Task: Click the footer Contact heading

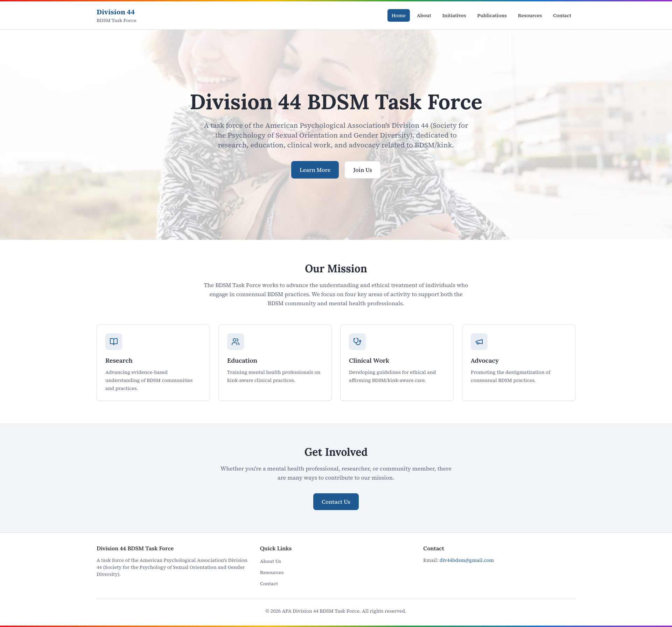Action: pyautogui.click(x=433, y=548)
